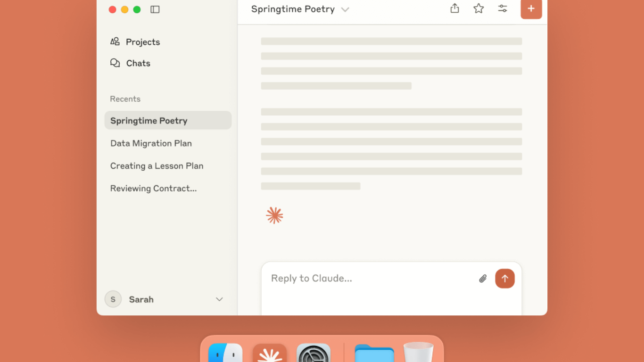Open the Creating a Lesson Plan chat
Screen dimensions: 644x362
click(x=157, y=166)
